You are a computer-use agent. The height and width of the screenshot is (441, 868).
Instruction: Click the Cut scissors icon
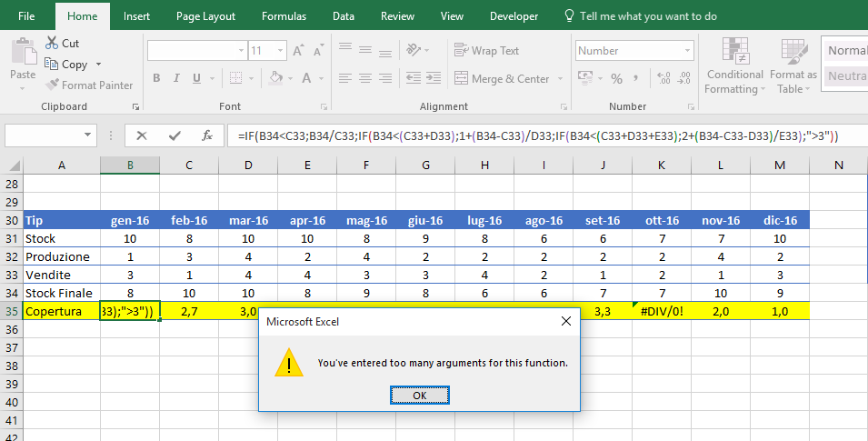click(52, 43)
